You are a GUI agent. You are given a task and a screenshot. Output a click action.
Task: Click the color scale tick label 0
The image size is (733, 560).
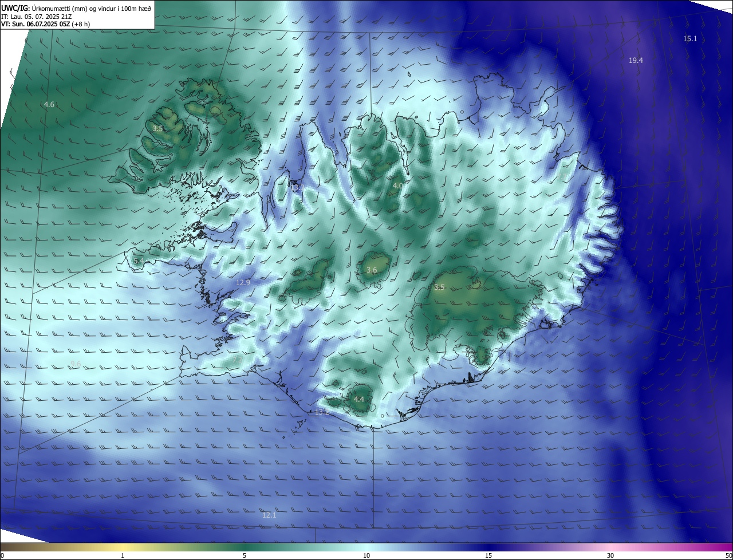click(2, 555)
